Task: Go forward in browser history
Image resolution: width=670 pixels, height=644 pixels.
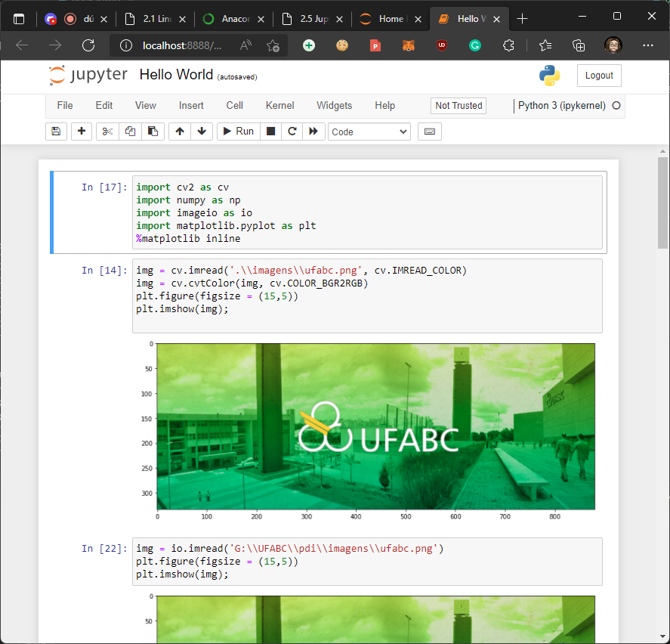Action: 55,45
